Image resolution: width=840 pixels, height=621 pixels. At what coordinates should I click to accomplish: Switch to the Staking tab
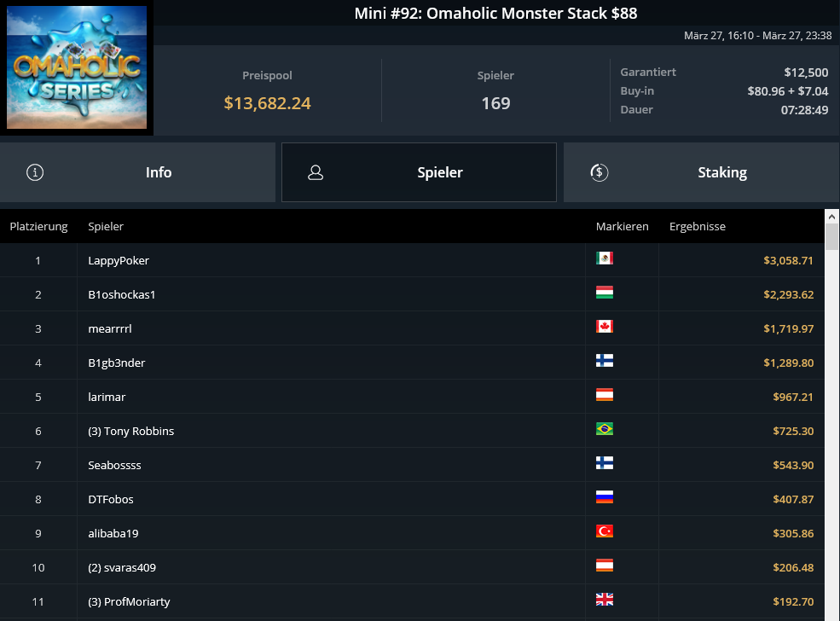coord(701,172)
